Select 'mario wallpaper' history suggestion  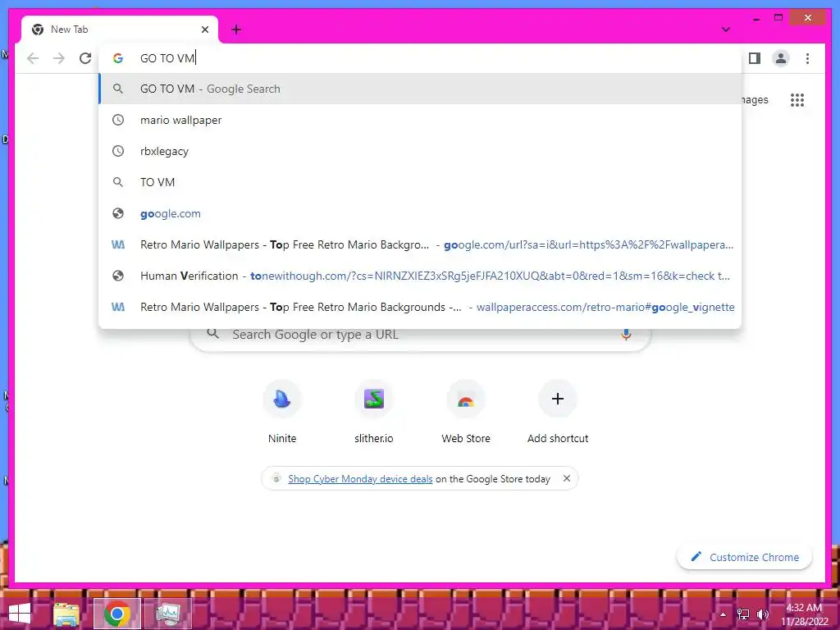coord(420,120)
